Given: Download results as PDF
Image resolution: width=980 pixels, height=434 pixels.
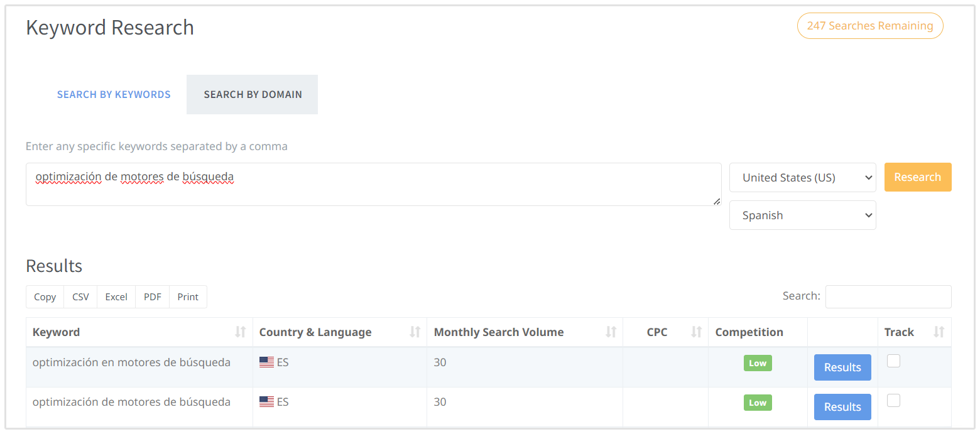Looking at the screenshot, I should (152, 297).
